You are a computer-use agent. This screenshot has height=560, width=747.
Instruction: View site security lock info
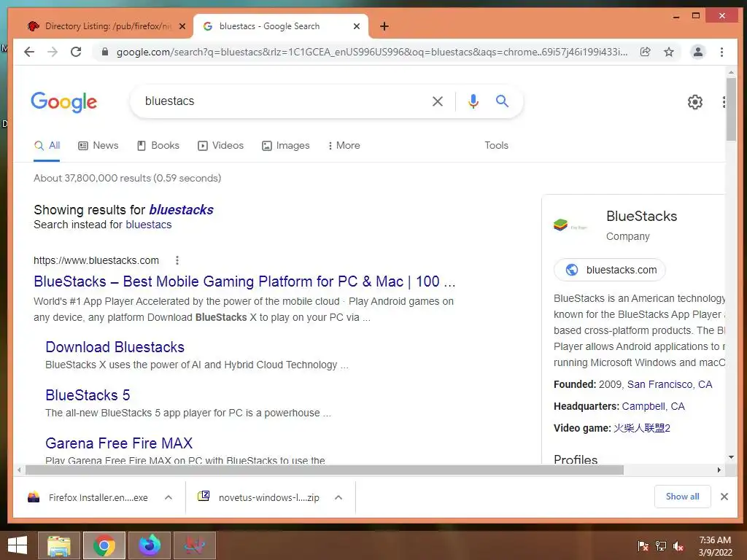click(x=105, y=52)
